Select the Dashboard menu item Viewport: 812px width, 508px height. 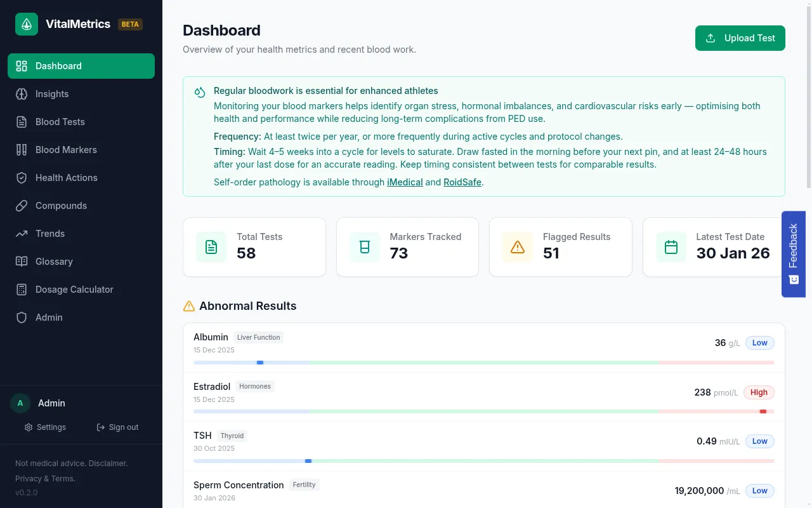(58, 66)
